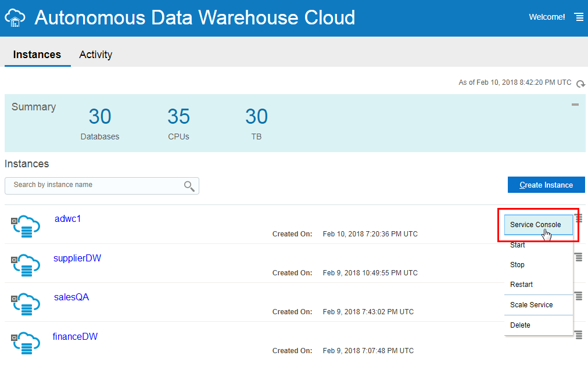
Task: Click the salesQA database instance icon
Action: 26,304
